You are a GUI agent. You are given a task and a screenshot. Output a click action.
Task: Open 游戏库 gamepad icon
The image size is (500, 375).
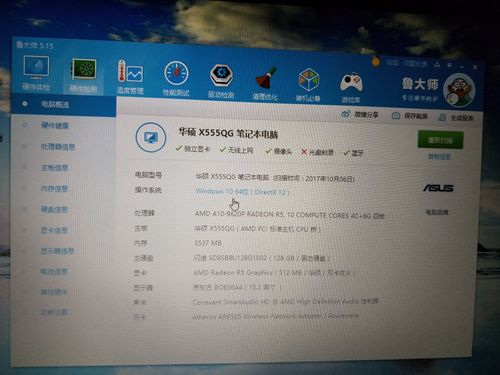point(351,83)
